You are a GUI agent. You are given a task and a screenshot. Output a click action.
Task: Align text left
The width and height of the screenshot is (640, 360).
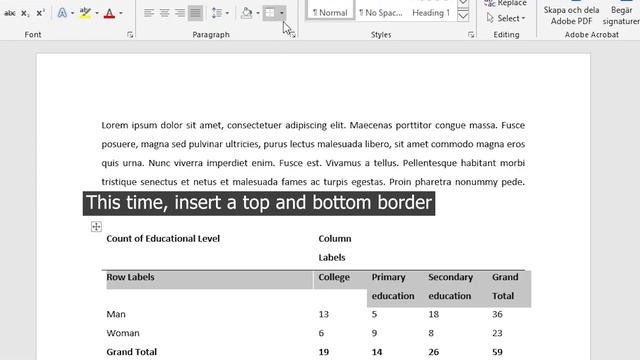[149, 13]
